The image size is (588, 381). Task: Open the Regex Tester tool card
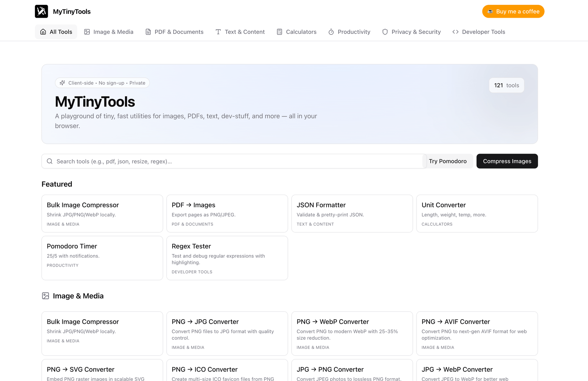[x=227, y=258]
